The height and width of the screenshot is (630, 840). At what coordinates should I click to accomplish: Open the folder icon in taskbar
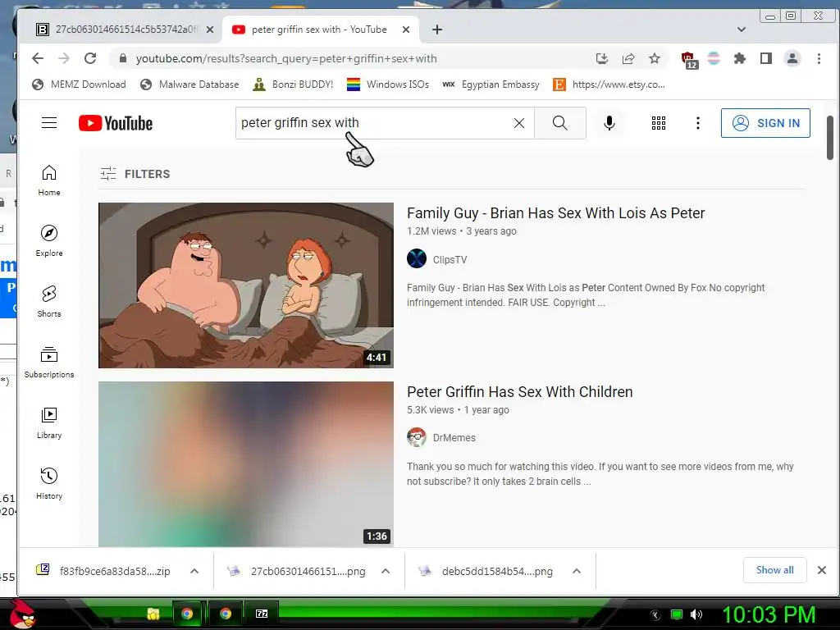153,614
